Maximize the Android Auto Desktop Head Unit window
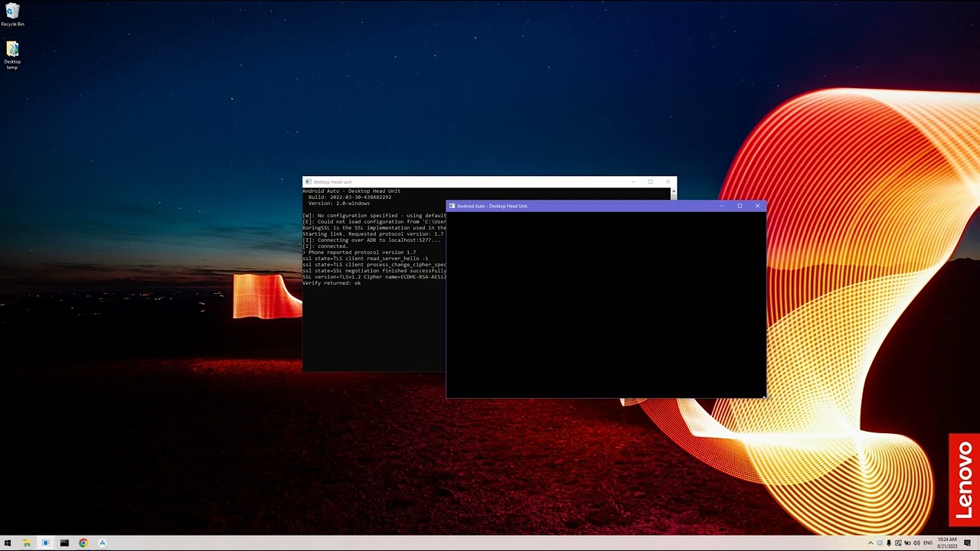 740,206
